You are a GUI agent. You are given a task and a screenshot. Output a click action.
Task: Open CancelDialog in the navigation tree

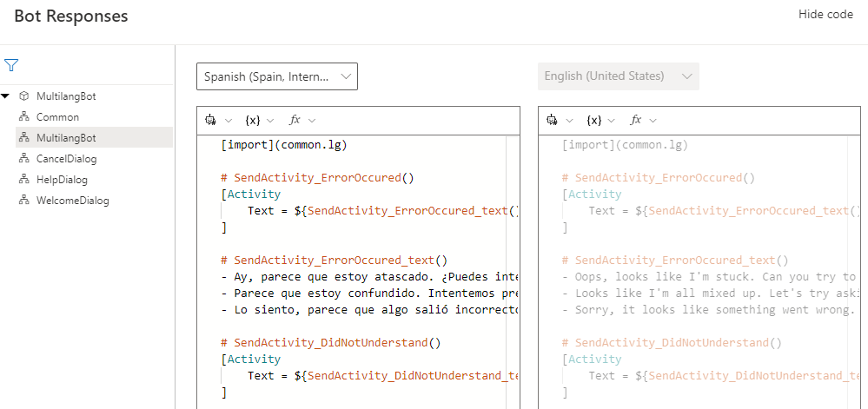[66, 159]
